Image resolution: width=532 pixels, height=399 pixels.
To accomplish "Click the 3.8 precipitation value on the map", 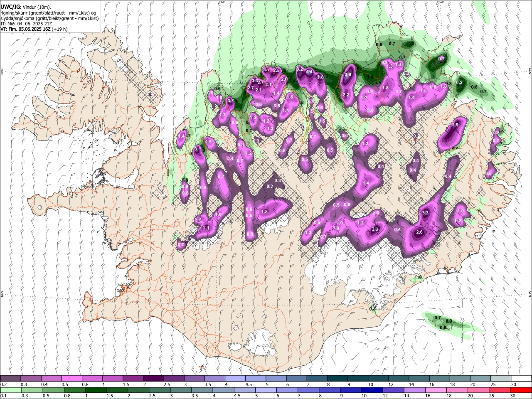I will tap(231, 101).
